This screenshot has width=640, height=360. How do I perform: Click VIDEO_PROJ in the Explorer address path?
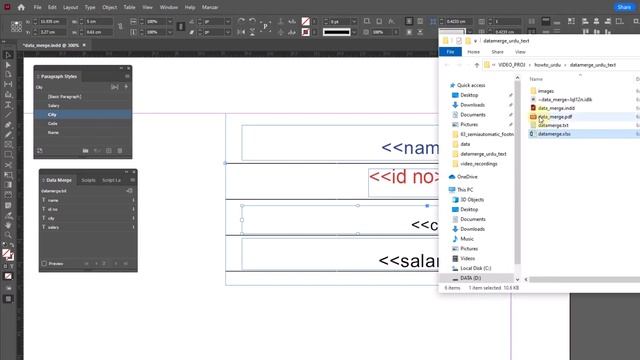point(511,65)
